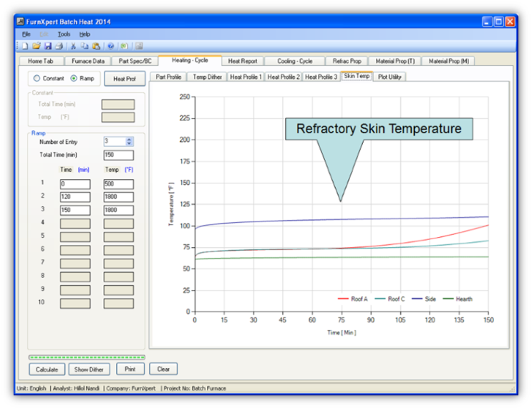The image size is (532, 409).
Task: Open the Plot Utility sub-tab
Action: (390, 77)
